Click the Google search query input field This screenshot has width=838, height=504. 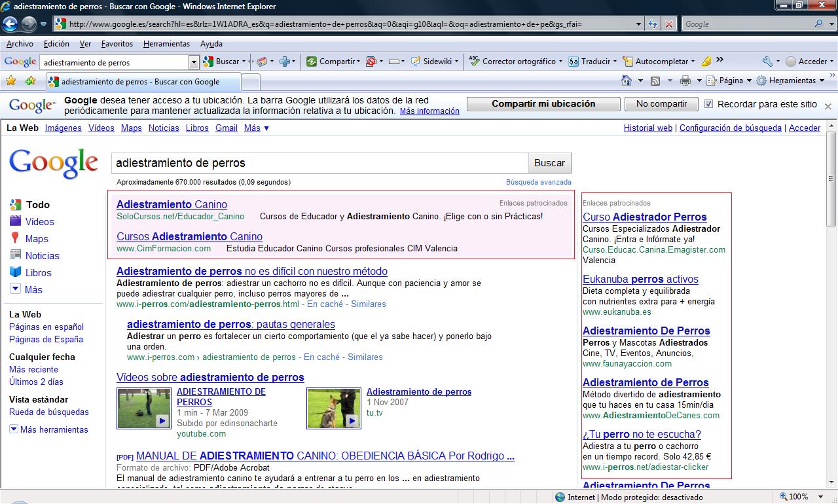pyautogui.click(x=320, y=163)
